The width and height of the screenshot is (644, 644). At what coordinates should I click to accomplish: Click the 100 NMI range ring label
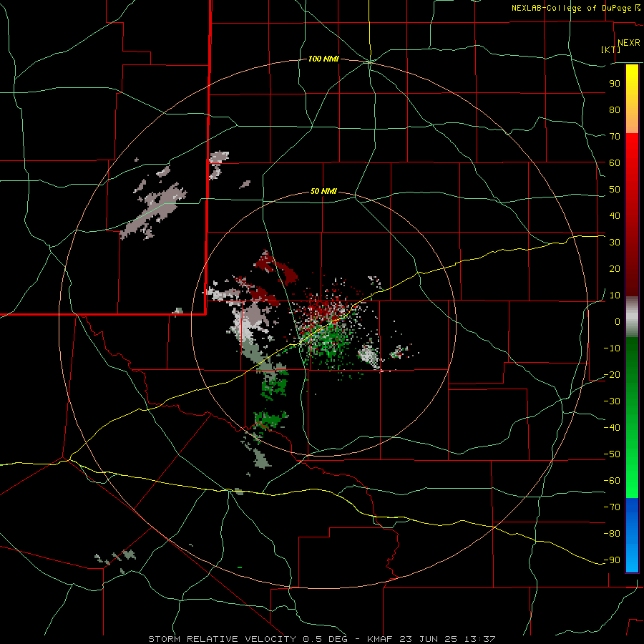click(x=323, y=59)
